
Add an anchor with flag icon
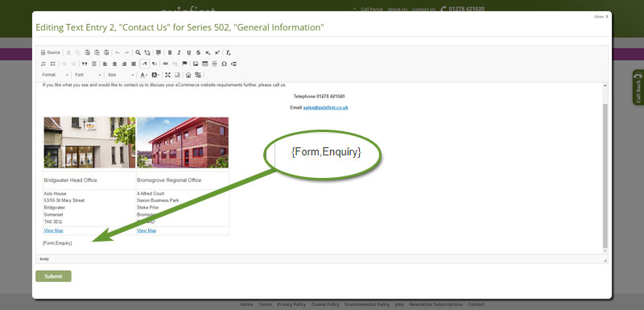(184, 64)
